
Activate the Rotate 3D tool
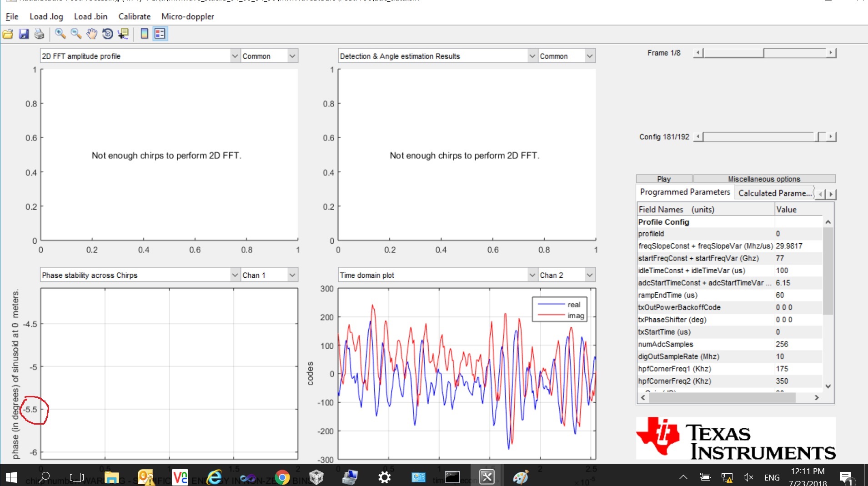coord(108,34)
